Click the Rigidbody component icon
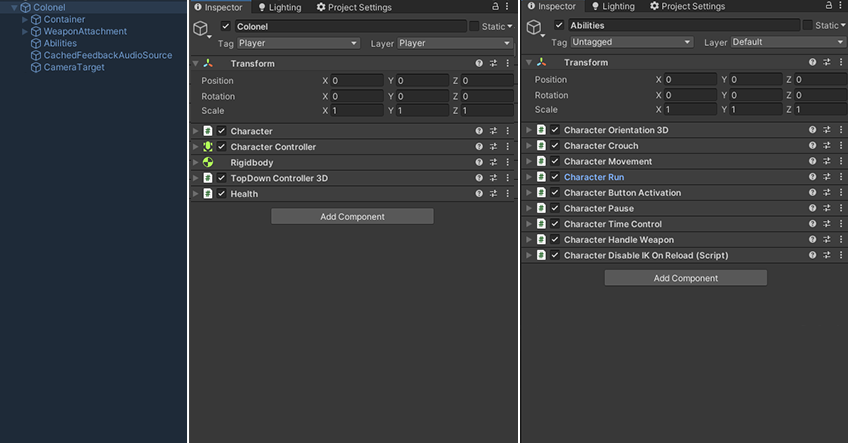Image resolution: width=848 pixels, height=443 pixels. [208, 162]
